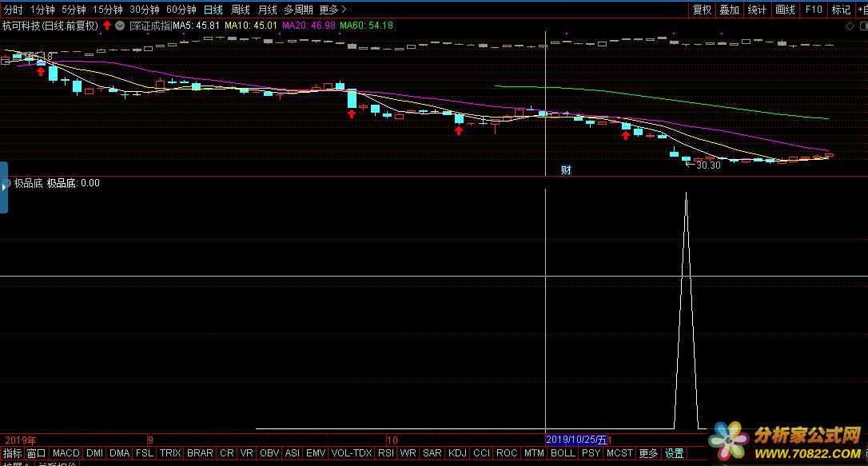
Task: Select the KDJ indicator
Action: coord(456,453)
